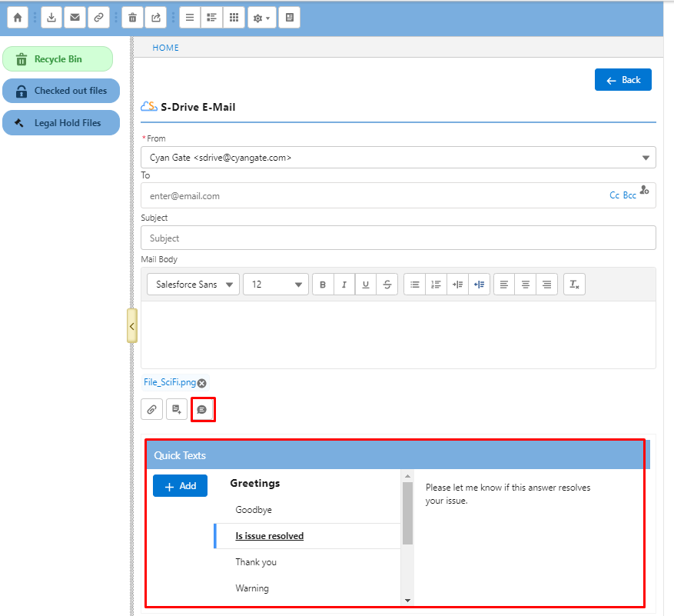The width and height of the screenshot is (674, 616).
Task: Click the Home icon in top toolbar
Action: click(17, 17)
